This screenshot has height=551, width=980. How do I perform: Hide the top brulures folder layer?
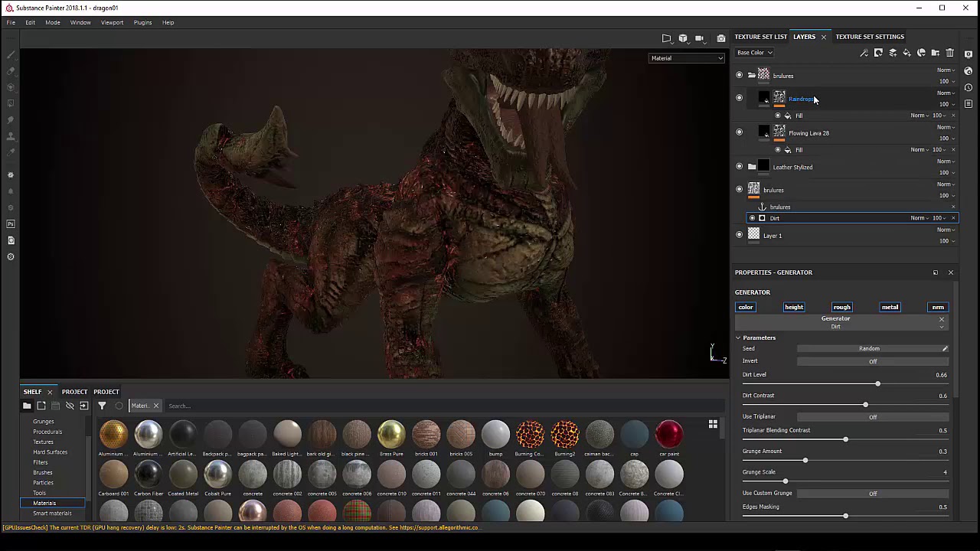(739, 75)
